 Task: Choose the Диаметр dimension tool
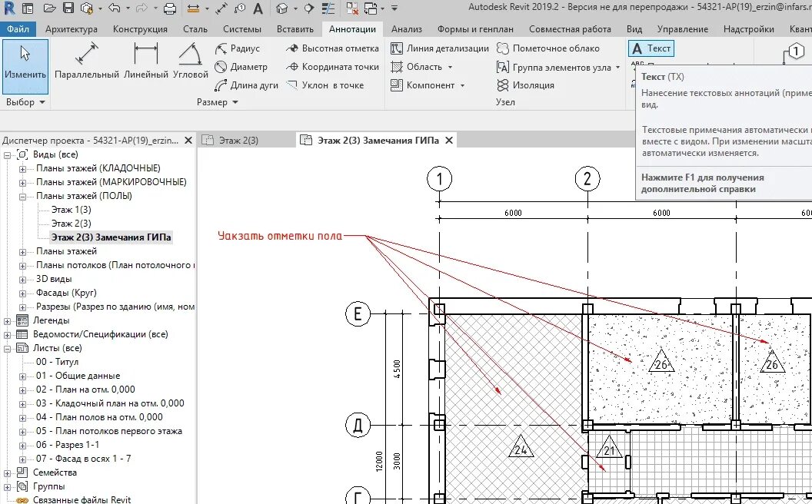coord(241,67)
